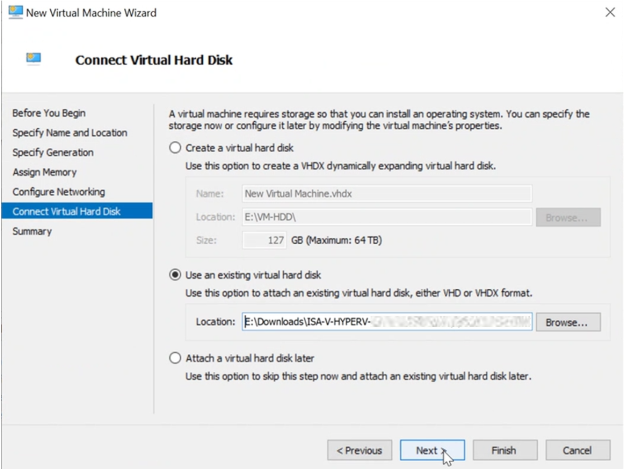Switch to Configure Networking step

[x=59, y=192]
